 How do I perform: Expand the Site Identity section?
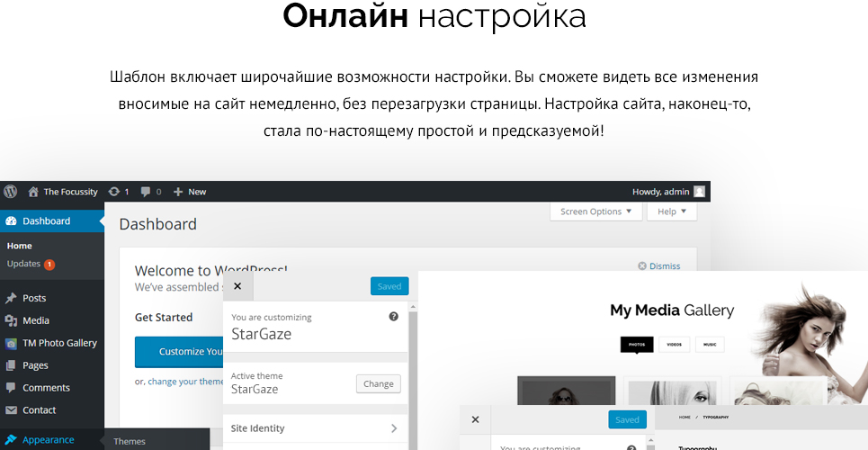coord(315,427)
